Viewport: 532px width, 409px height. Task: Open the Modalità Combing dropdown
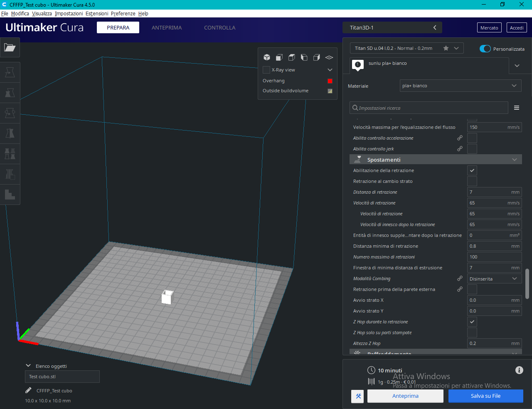point(494,278)
